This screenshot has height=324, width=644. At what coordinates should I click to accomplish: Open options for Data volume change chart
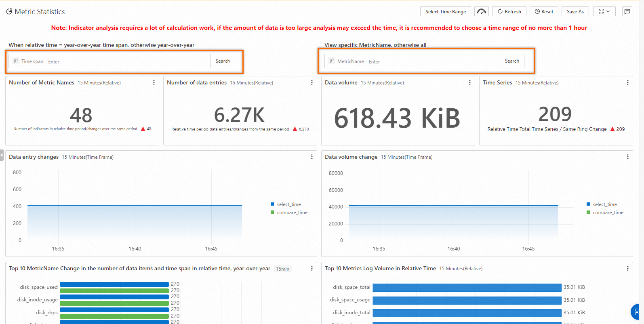coord(628,157)
